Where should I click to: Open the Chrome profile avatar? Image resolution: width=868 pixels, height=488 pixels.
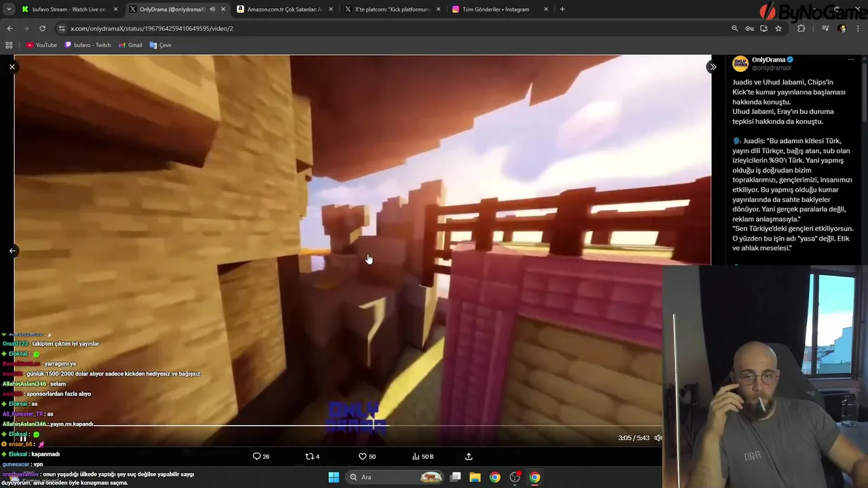pos(842,28)
